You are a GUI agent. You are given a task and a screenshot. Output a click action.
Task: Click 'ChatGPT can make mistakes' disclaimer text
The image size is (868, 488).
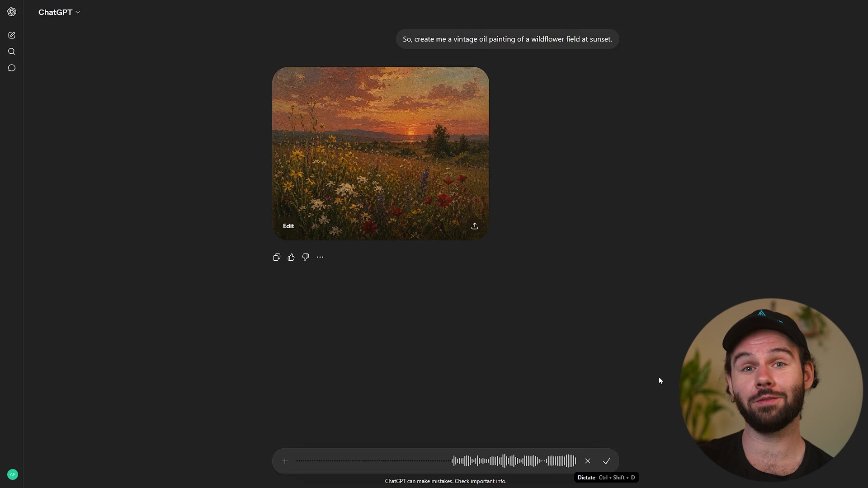445,481
